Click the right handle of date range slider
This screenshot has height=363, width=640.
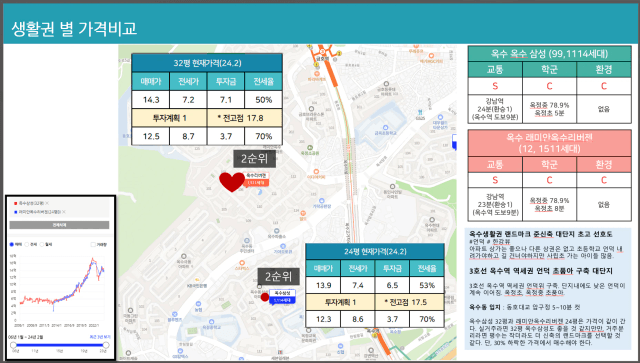point(106,345)
